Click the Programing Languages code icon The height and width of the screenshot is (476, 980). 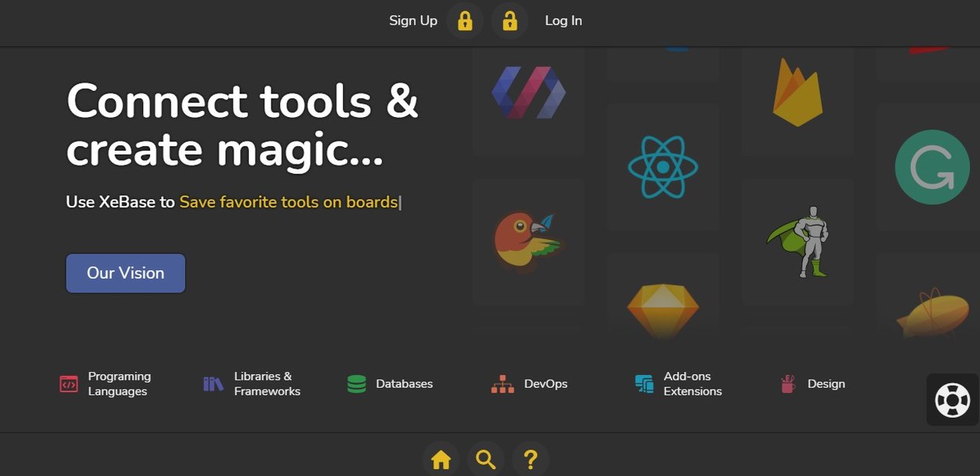[x=69, y=384]
